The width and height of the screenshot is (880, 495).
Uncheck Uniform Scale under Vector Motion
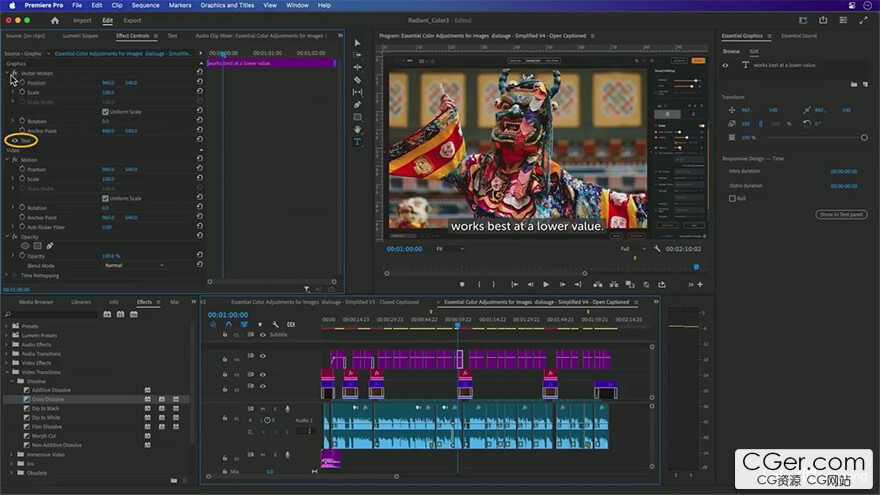105,112
